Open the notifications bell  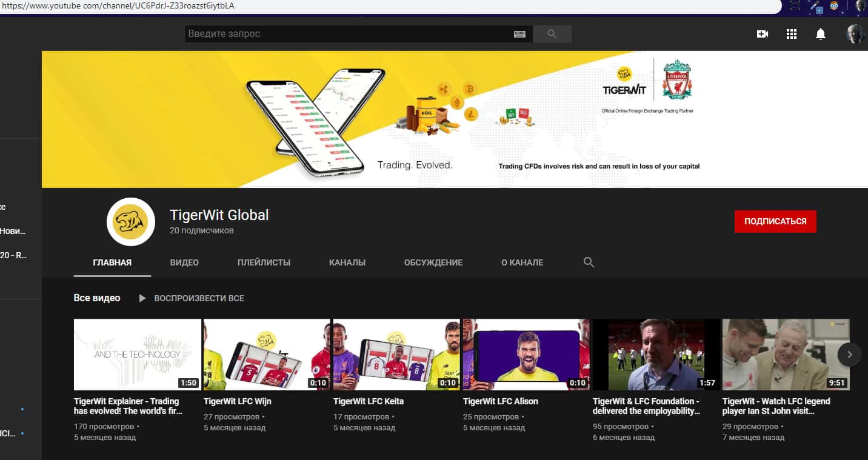pyautogui.click(x=821, y=34)
